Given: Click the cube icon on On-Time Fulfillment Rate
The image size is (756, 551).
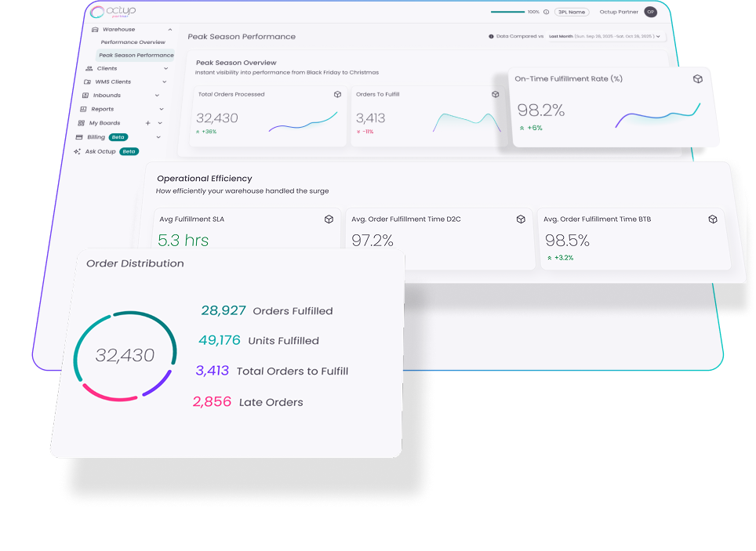Looking at the screenshot, I should pyautogui.click(x=697, y=79).
